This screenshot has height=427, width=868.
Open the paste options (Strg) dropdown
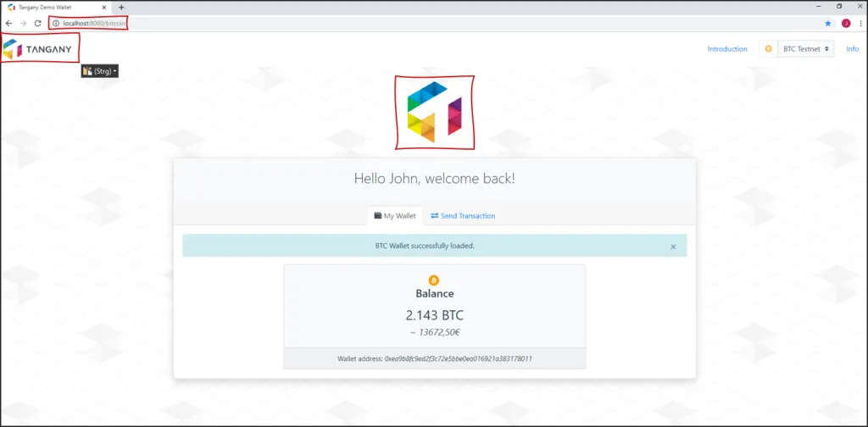[100, 71]
